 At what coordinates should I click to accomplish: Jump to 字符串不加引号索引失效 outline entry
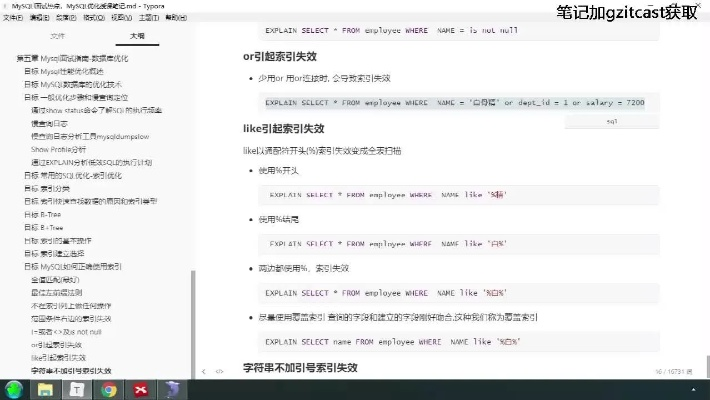coord(71,371)
